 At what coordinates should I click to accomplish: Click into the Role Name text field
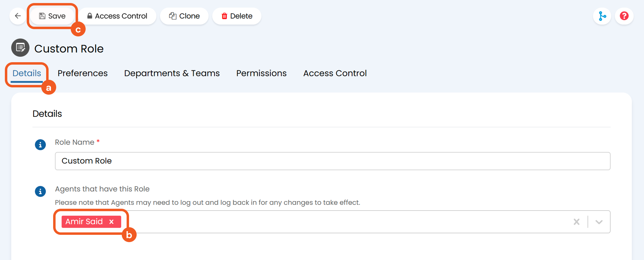coord(332,161)
